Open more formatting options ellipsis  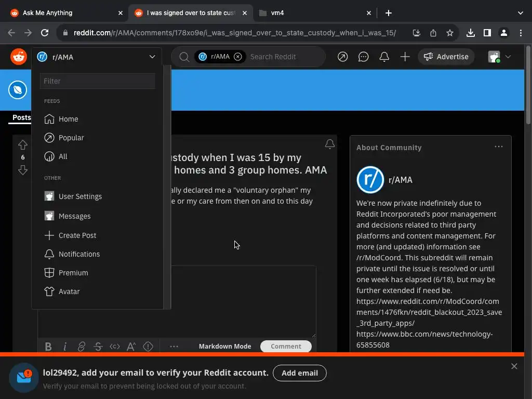(x=174, y=347)
